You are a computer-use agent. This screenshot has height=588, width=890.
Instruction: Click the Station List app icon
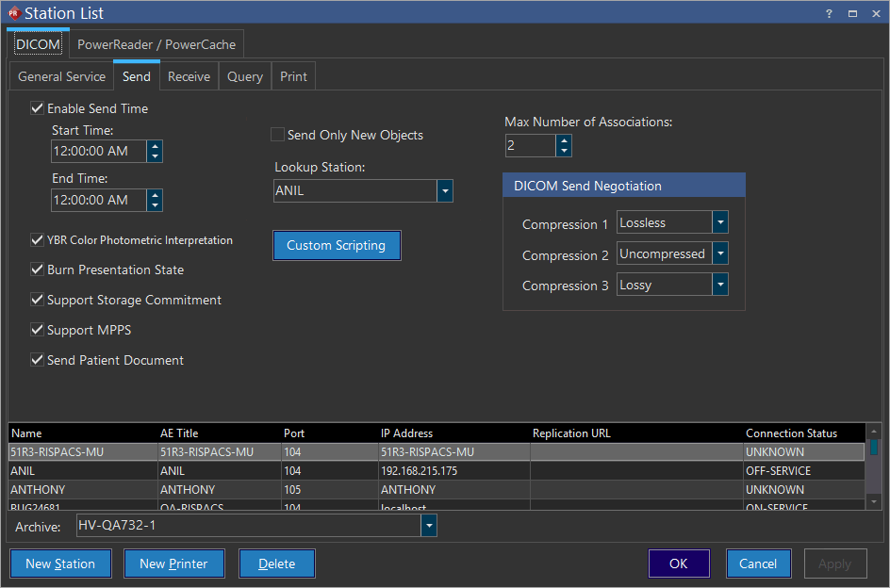[13, 13]
